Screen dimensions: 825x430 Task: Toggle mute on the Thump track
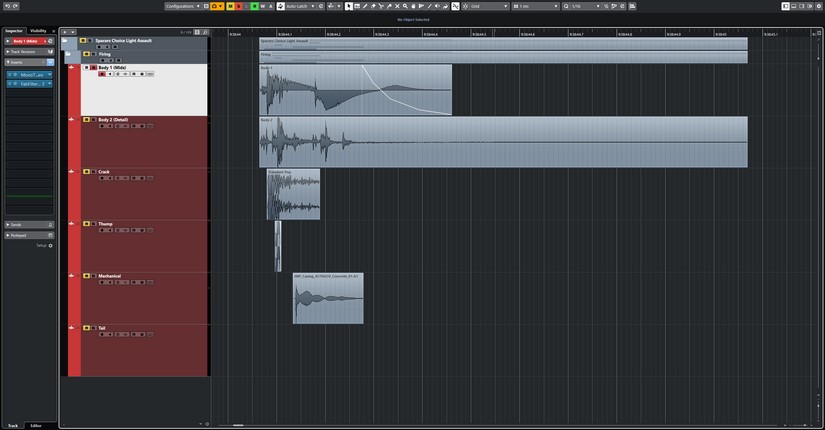pos(85,224)
